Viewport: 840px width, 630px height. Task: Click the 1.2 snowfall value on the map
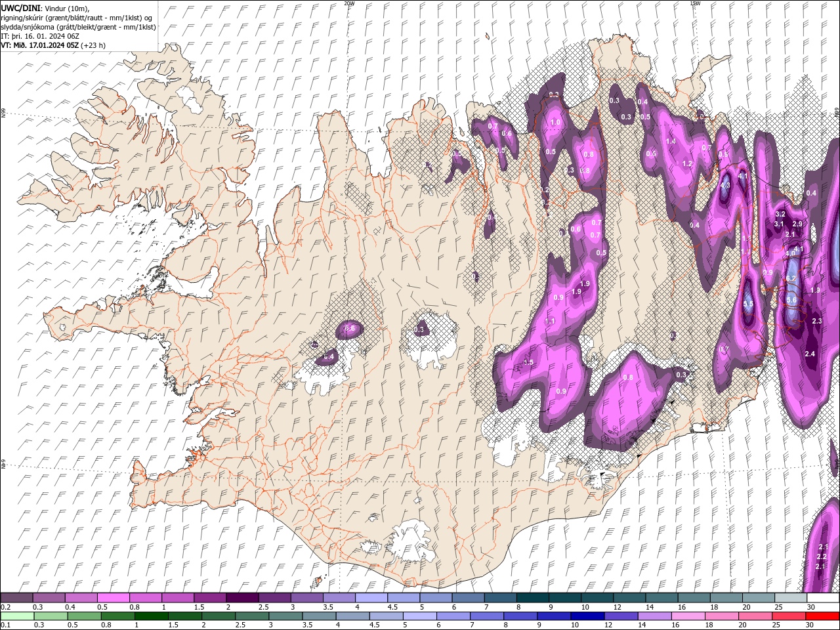pos(688,163)
